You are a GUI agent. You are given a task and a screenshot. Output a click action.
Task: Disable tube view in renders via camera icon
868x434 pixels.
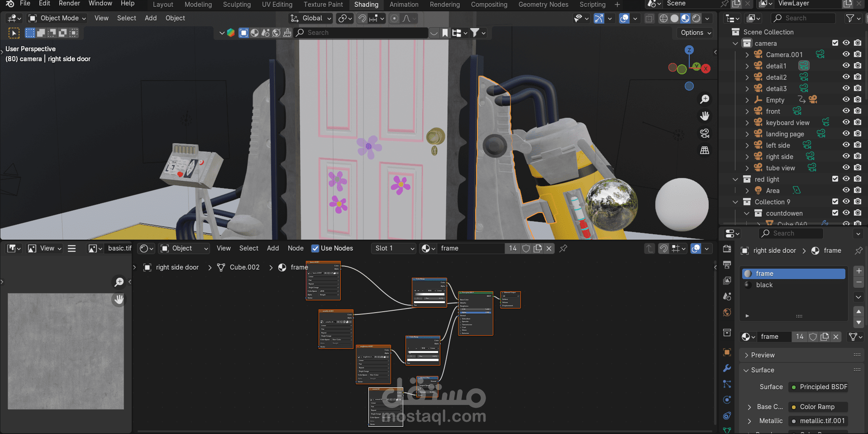click(858, 168)
